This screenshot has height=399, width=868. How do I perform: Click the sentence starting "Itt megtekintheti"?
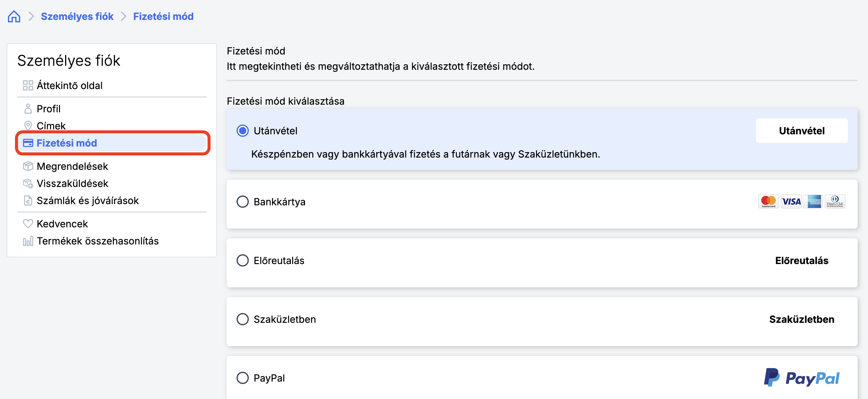[x=381, y=66]
